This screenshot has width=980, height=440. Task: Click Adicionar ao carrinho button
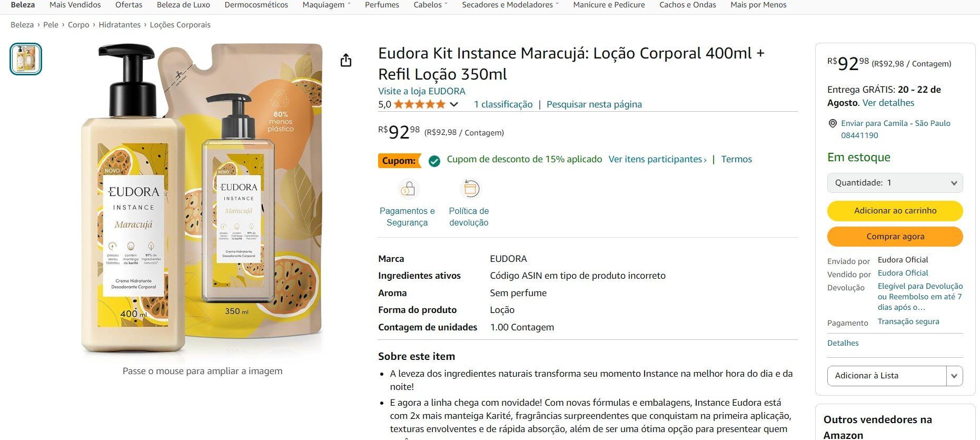coord(895,211)
